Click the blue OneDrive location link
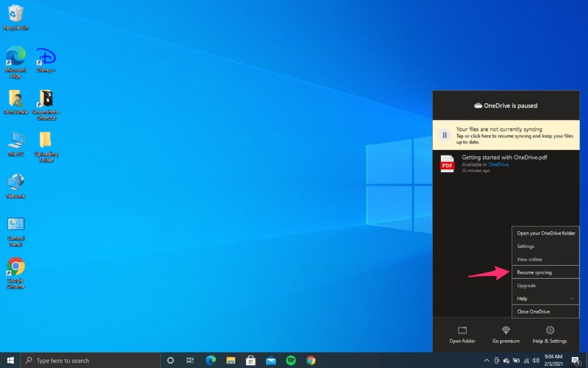 tap(498, 164)
